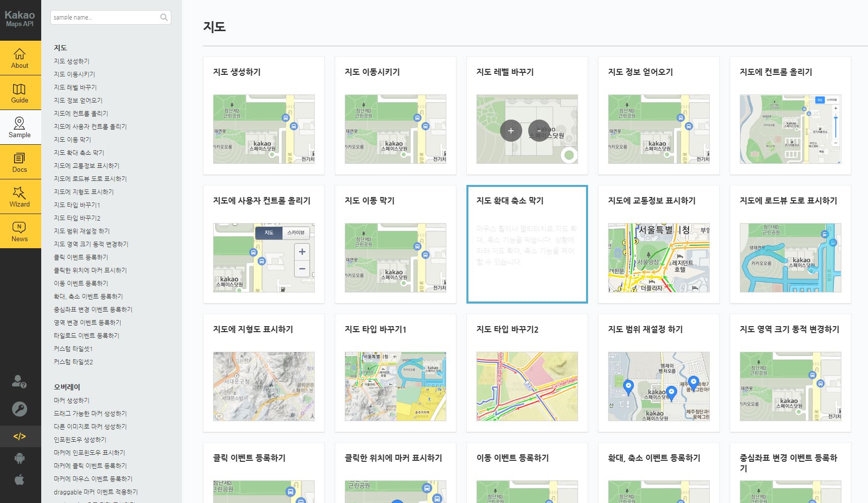Select 지도 이동시키기 in the sidebar list
This screenshot has width=868, height=503.
[x=74, y=74]
